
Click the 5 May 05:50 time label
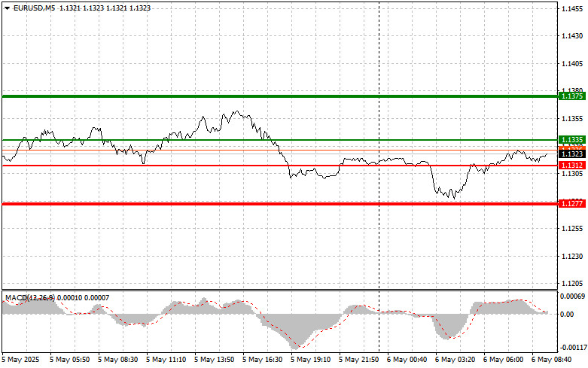click(70, 360)
